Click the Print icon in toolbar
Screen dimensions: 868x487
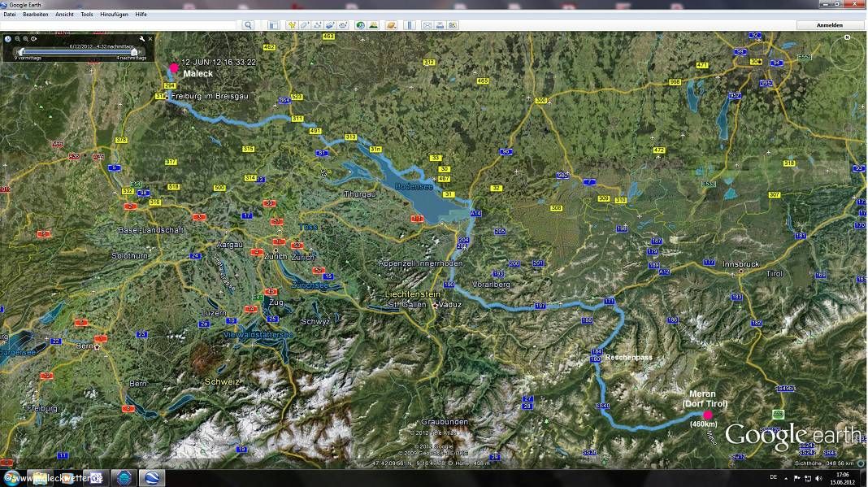point(440,25)
